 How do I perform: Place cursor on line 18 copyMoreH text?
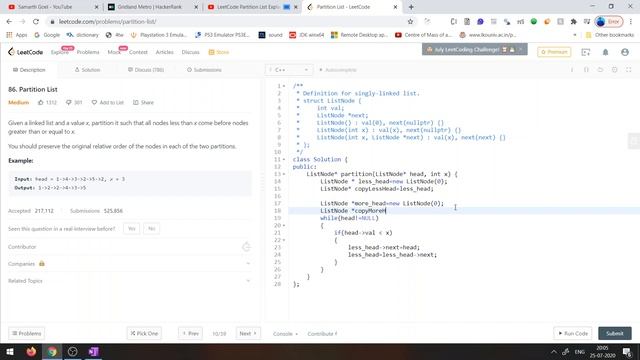370,211
